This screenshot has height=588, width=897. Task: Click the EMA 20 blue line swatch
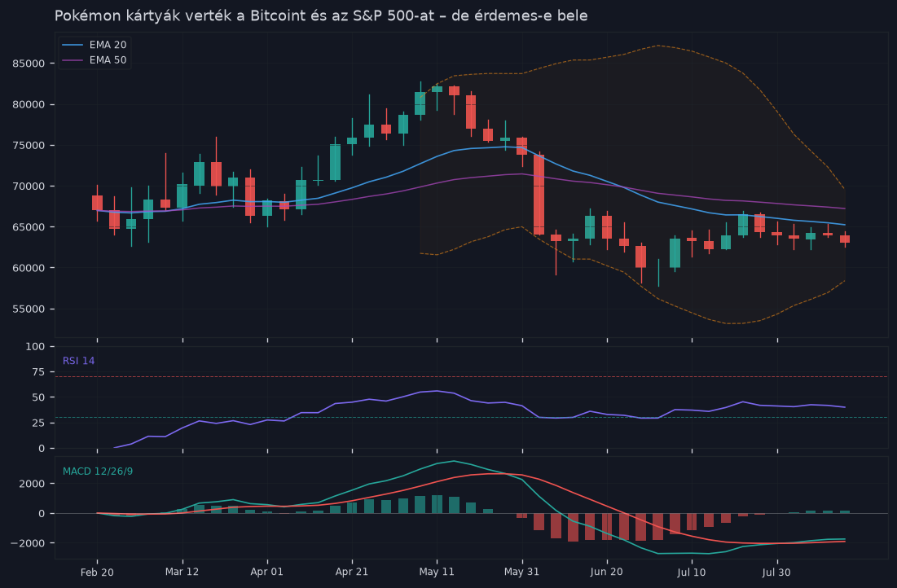coord(73,45)
